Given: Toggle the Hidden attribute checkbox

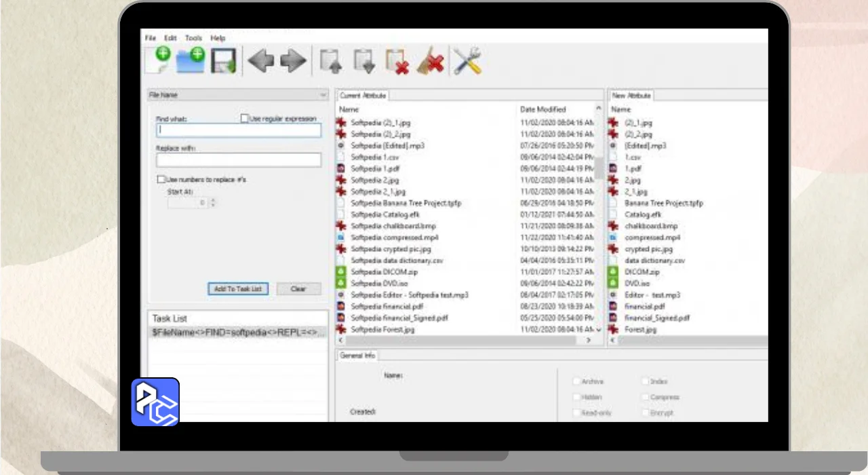Looking at the screenshot, I should point(576,398).
